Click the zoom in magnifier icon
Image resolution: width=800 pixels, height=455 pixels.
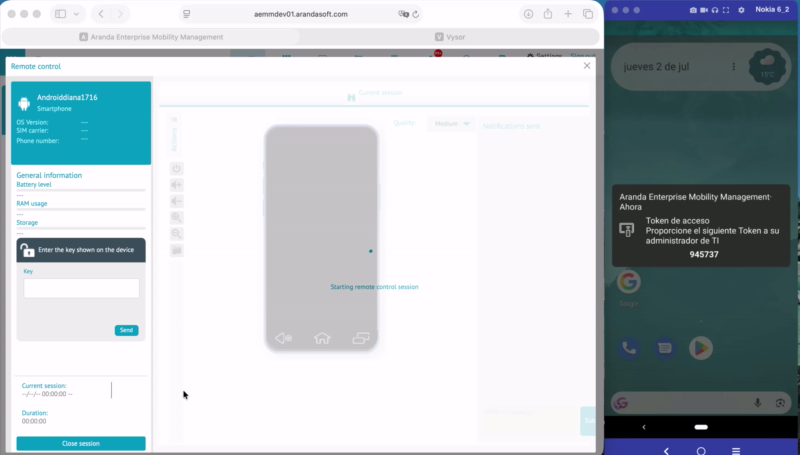[177, 217]
